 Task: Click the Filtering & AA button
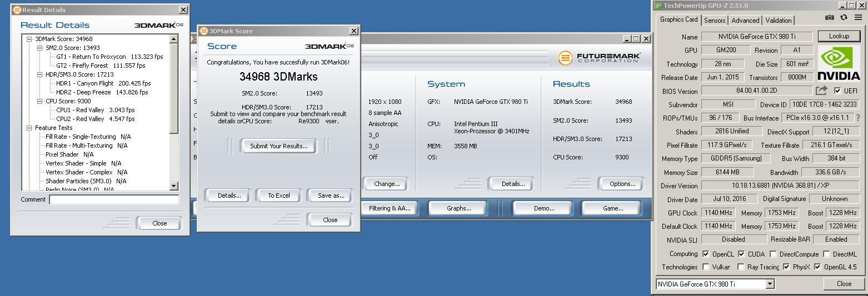pos(389,208)
